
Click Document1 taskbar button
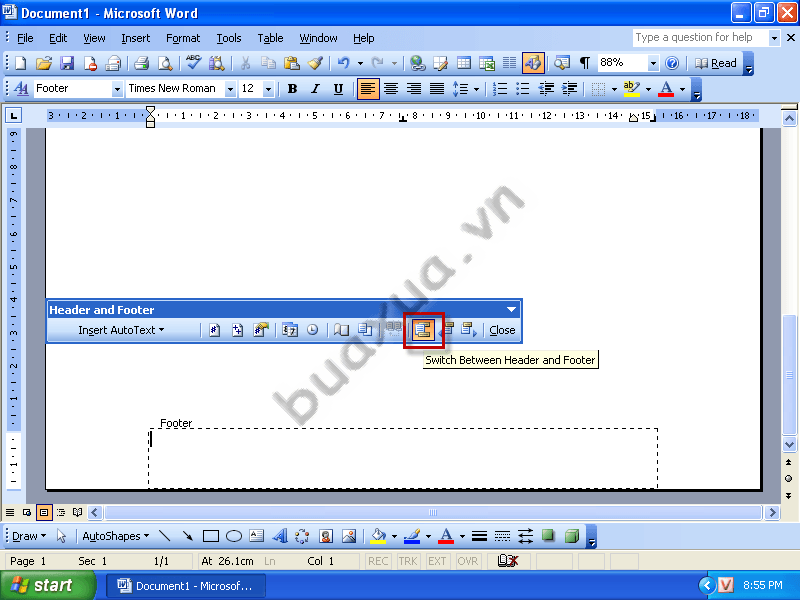(x=186, y=586)
